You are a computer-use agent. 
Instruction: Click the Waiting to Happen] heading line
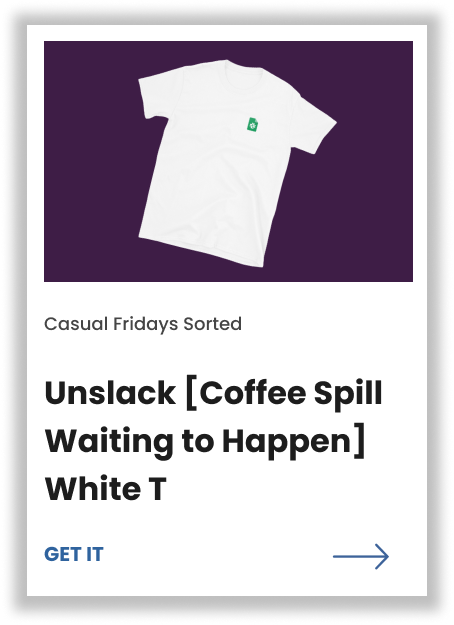205,442
